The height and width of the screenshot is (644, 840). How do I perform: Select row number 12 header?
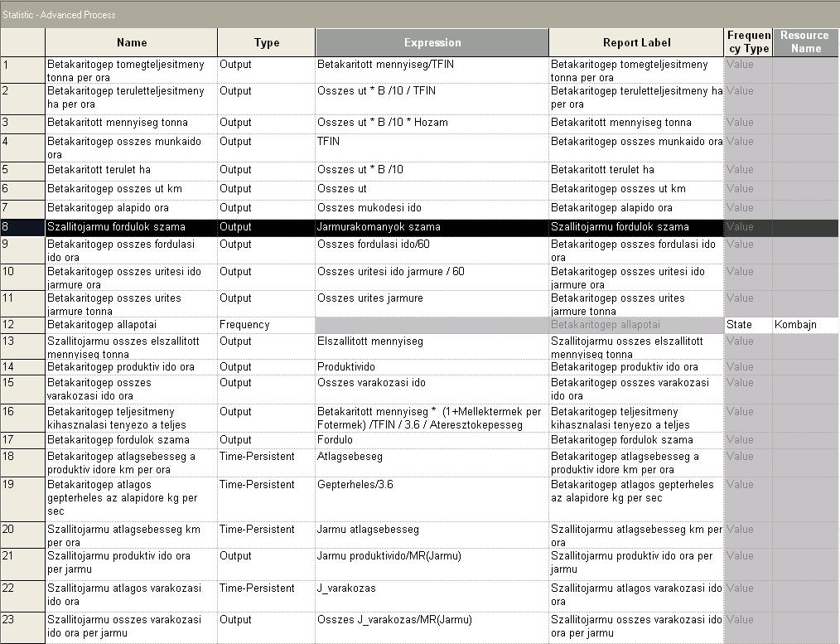coord(22,325)
